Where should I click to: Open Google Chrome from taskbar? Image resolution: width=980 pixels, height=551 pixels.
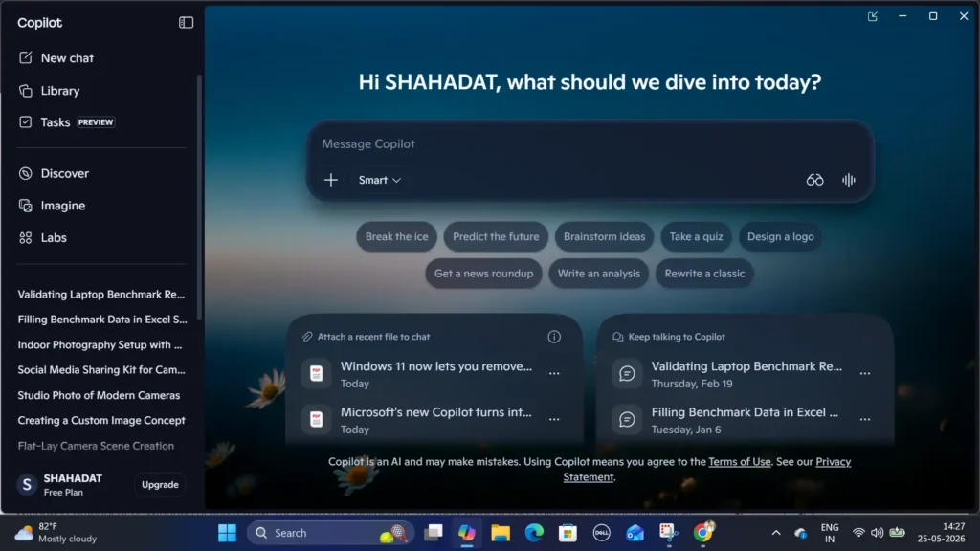click(703, 533)
